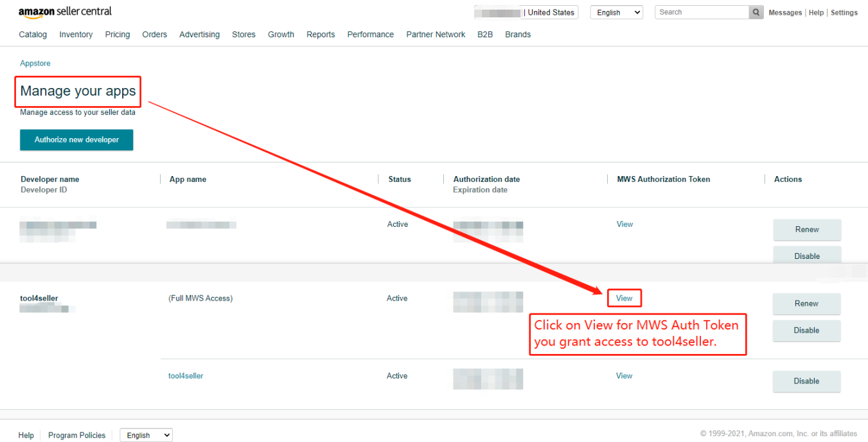This screenshot has height=442, width=868.
Task: View MWS token for the first blurred developer
Action: tap(624, 224)
